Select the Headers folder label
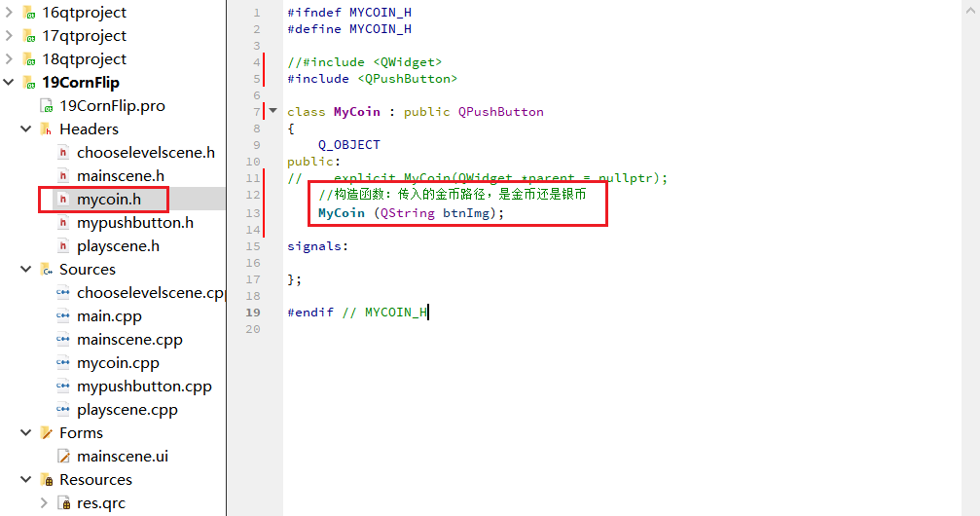The image size is (980, 516). point(89,129)
